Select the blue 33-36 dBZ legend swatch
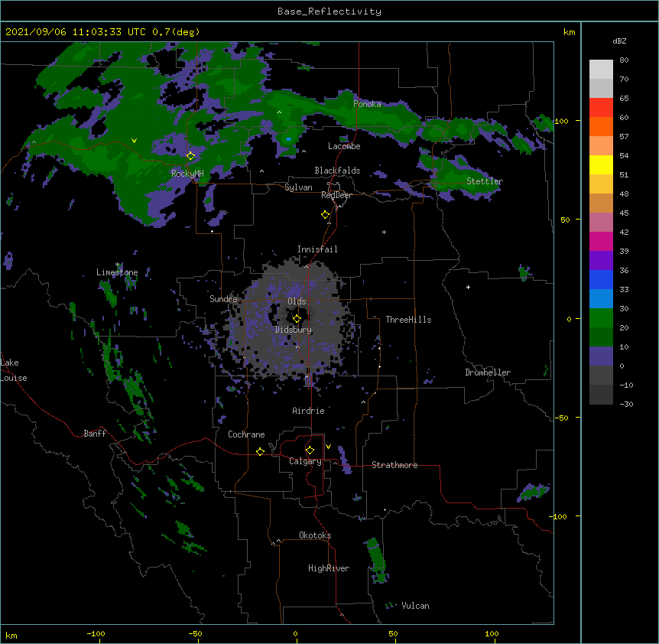The width and height of the screenshot is (659, 644). click(x=601, y=279)
